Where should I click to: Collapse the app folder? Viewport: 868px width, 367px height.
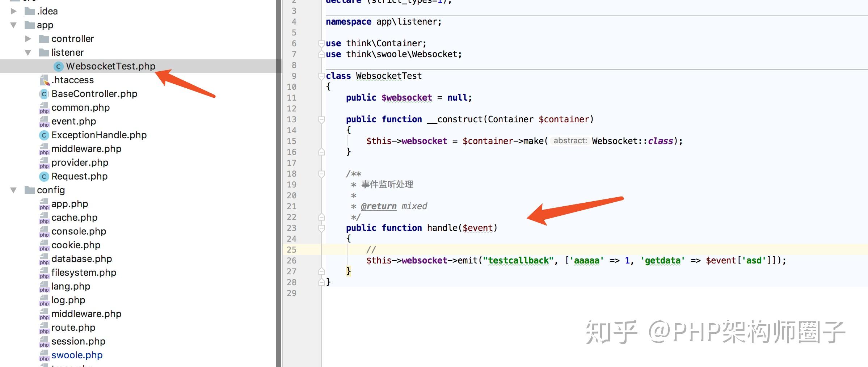[x=13, y=25]
